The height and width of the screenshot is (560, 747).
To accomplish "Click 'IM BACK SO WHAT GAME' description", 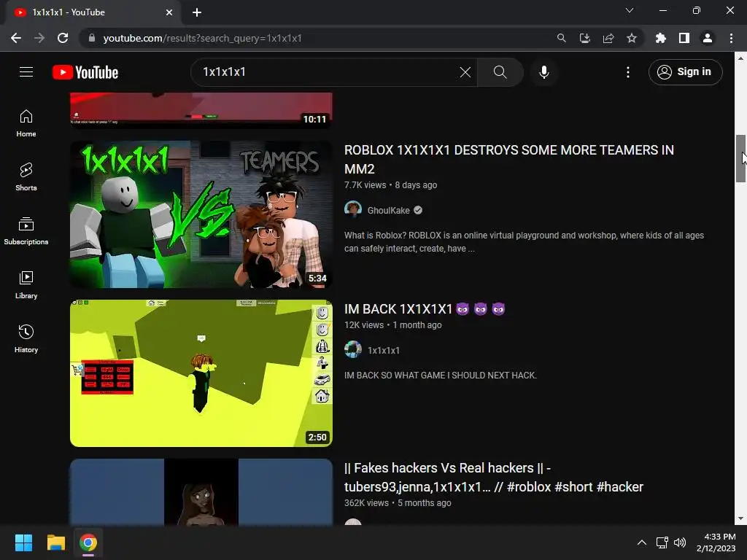I will coord(440,376).
